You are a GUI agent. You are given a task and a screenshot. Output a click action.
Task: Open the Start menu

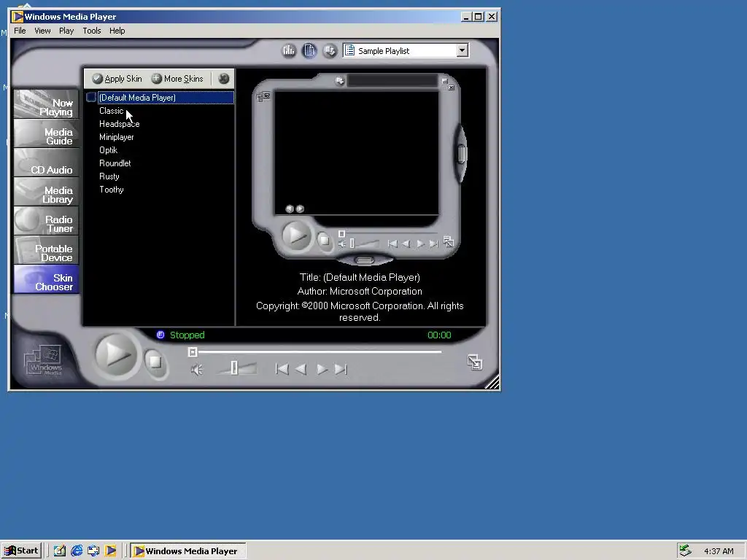point(21,551)
